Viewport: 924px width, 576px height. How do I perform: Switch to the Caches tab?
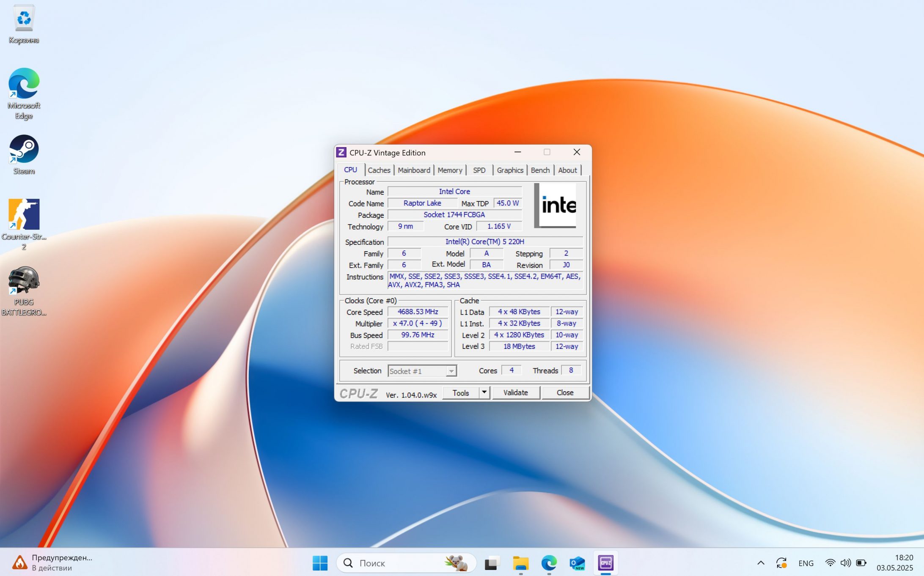[379, 170]
